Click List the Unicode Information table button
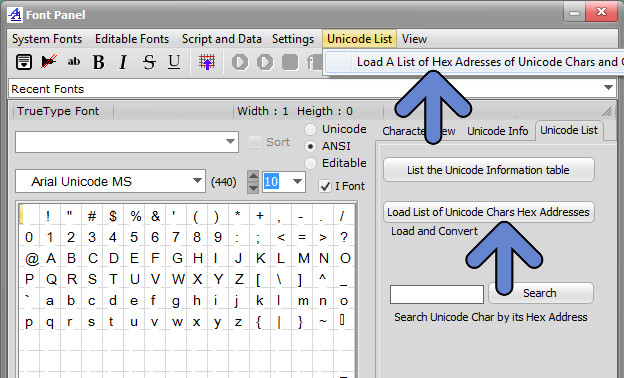This screenshot has width=624, height=378. point(489,170)
